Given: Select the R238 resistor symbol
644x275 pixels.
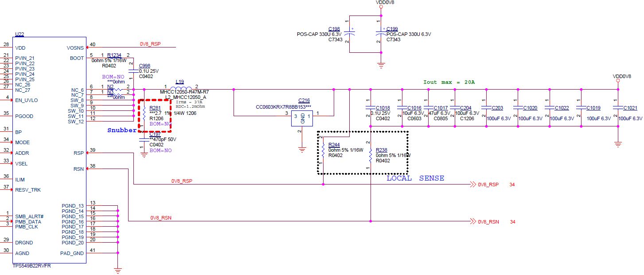Looking at the screenshot, I should coord(371,155).
